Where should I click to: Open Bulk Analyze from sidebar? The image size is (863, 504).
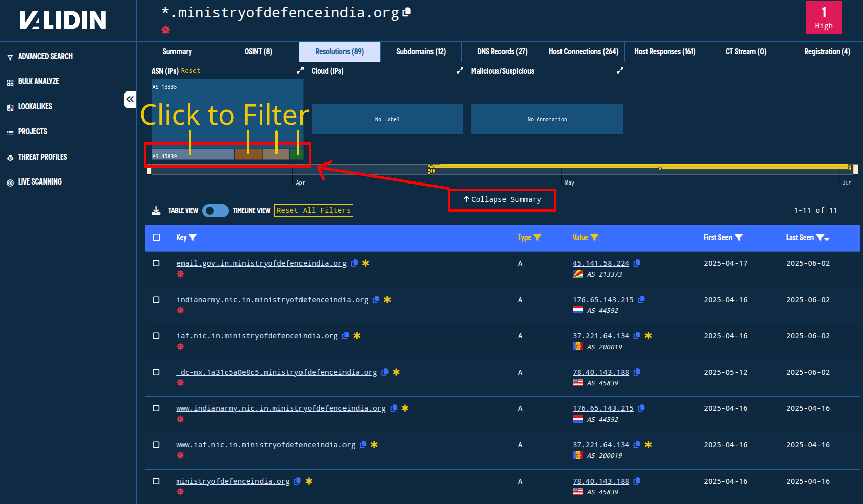click(x=38, y=81)
